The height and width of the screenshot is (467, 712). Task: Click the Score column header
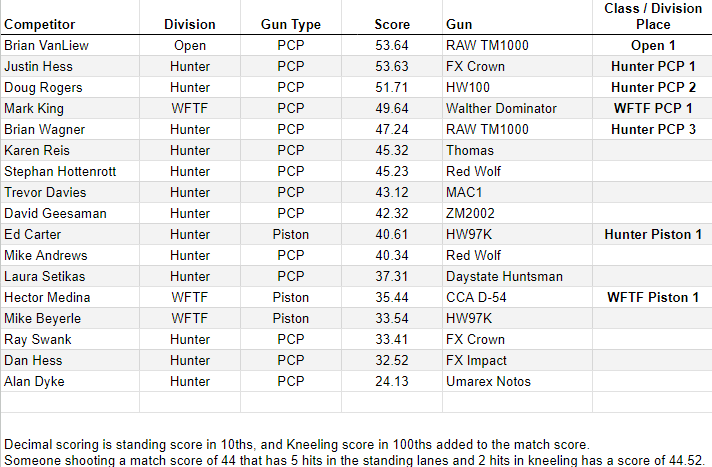(x=392, y=17)
